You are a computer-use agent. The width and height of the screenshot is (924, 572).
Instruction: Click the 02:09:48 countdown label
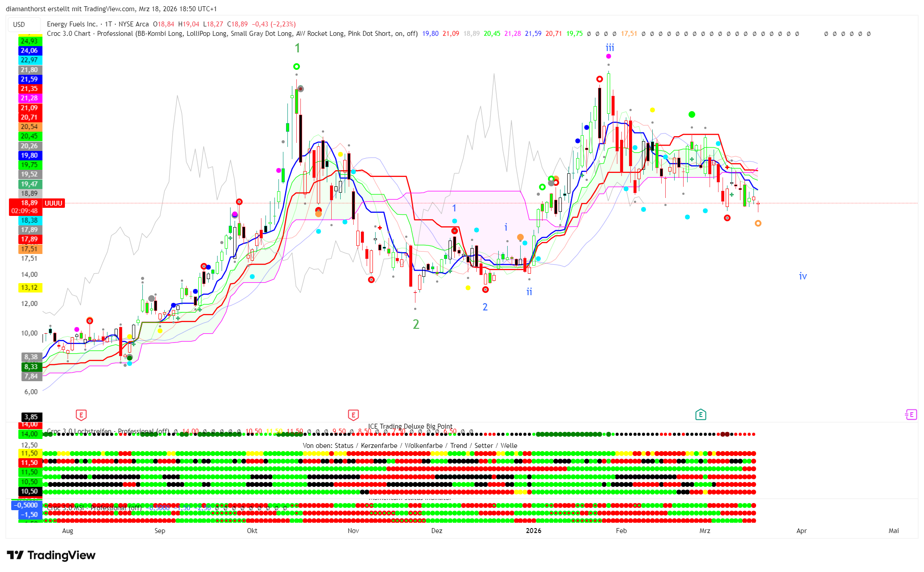pos(25,211)
